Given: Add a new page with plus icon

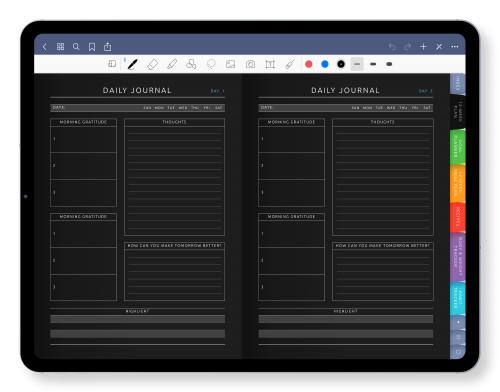Looking at the screenshot, I should point(423,47).
